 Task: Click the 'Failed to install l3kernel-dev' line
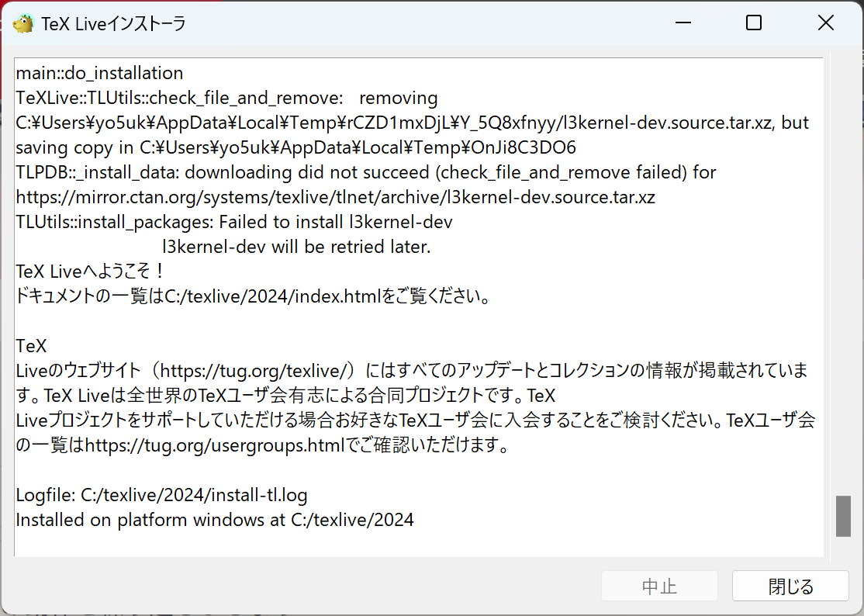click(x=234, y=223)
